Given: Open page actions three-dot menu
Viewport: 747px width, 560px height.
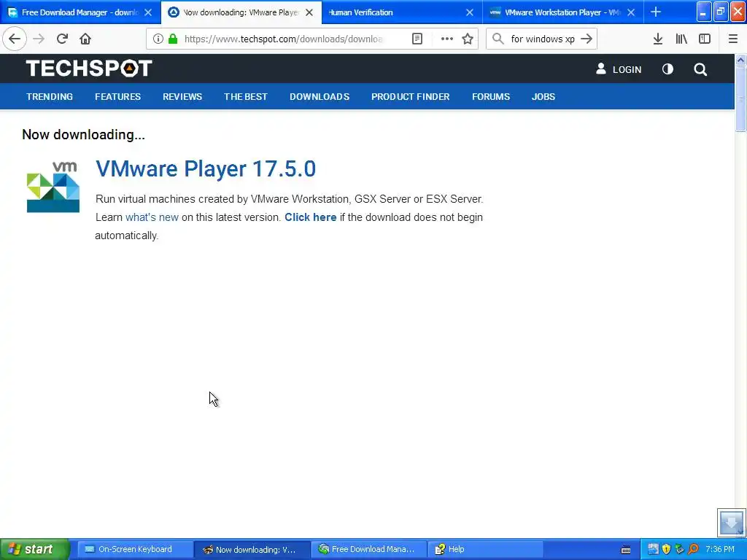Looking at the screenshot, I should [x=447, y=39].
